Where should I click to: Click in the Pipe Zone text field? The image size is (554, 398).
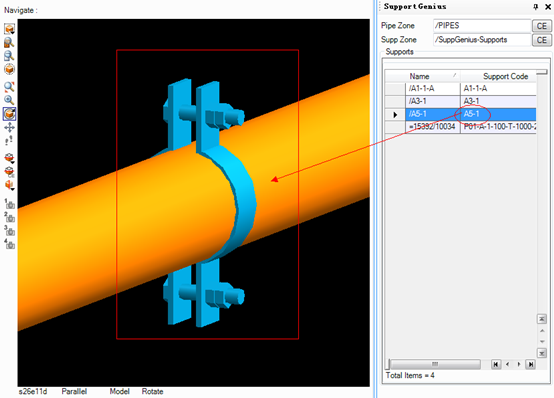pyautogui.click(x=482, y=26)
